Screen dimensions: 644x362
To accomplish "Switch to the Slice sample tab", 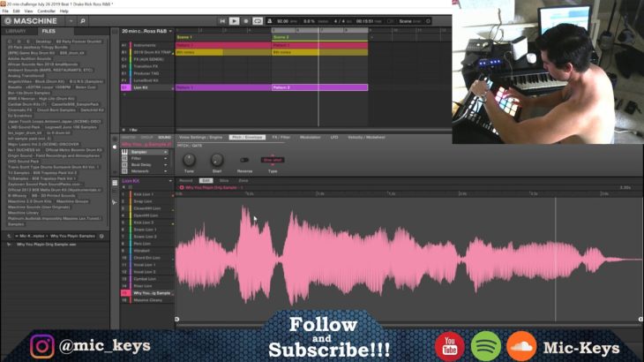I will [224, 180].
